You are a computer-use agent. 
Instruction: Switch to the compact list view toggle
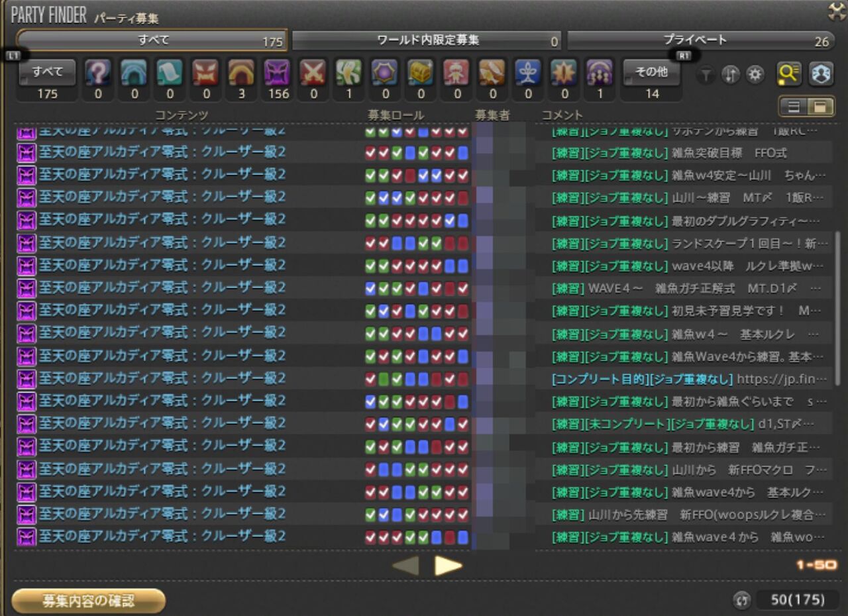coord(794,107)
